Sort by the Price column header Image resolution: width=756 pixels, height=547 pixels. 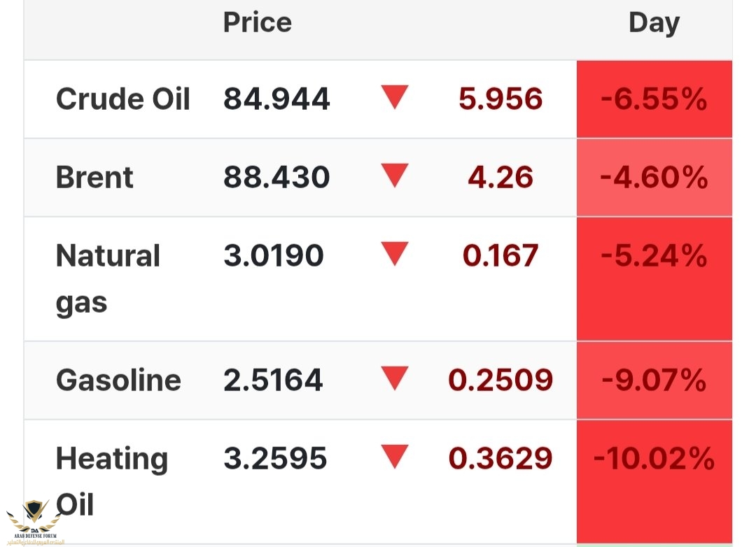point(258,22)
